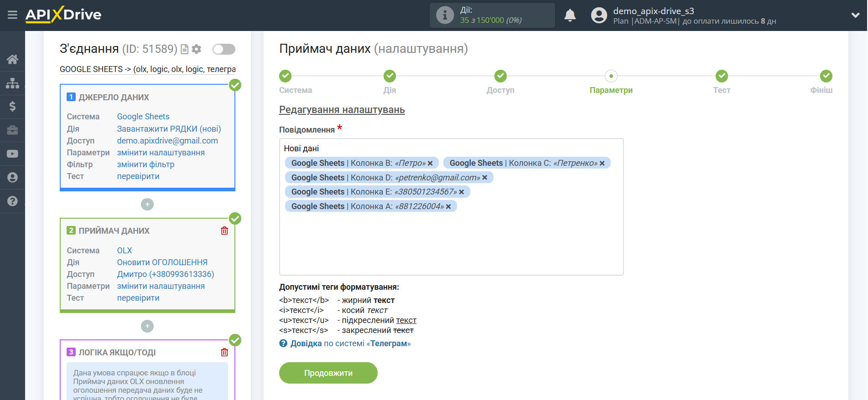Open help question icon in sidebar
The width and height of the screenshot is (868, 400).
tap(12, 201)
